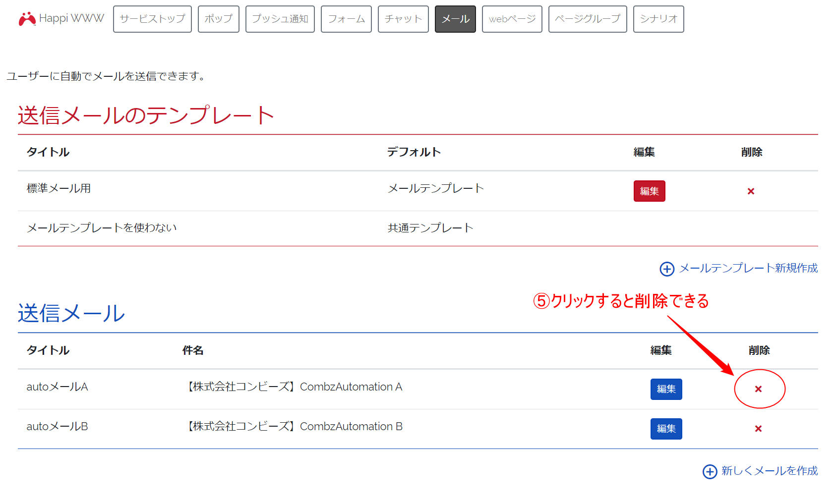836x504 pixels.
Task: Click the 共通テンプレート cell
Action: pyautogui.click(x=430, y=228)
